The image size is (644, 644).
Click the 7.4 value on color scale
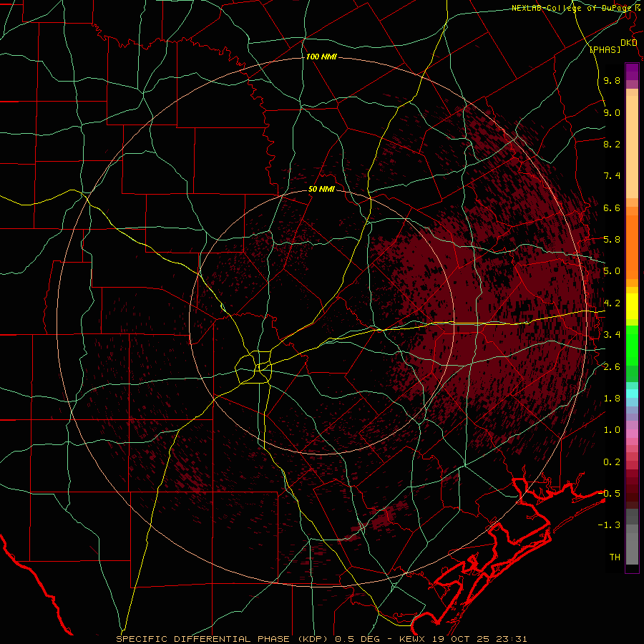coord(612,176)
